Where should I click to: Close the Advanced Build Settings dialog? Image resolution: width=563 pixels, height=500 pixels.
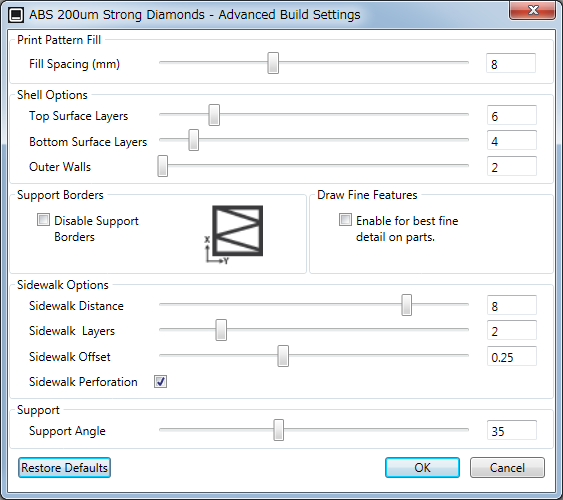click(532, 10)
